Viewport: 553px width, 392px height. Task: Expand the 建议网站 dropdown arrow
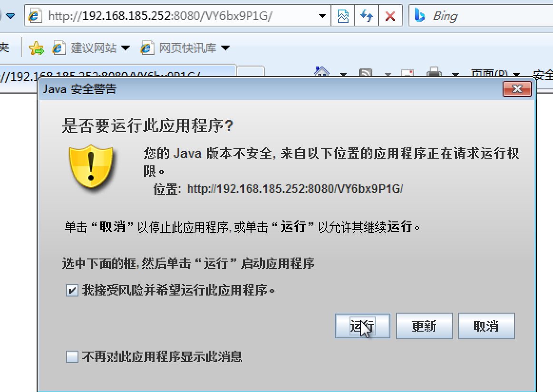126,48
